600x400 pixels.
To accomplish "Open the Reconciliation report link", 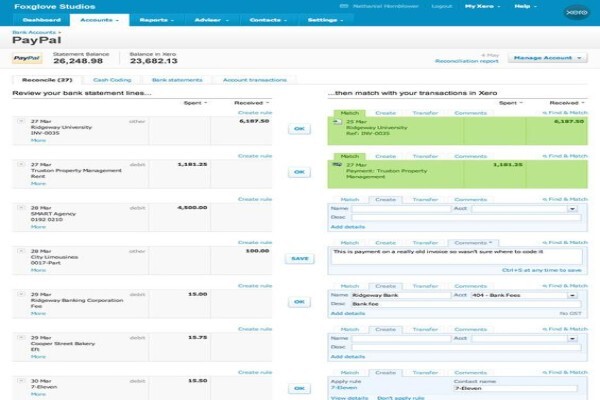I will click(466, 61).
